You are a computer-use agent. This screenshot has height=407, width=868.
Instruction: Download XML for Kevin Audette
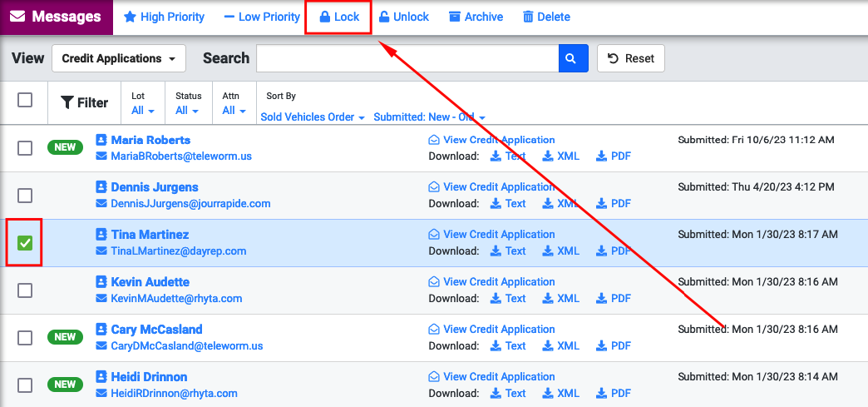click(560, 298)
